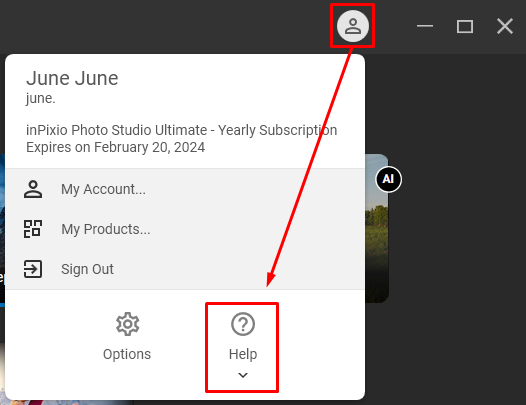Click the My Products grid icon

coord(33,229)
